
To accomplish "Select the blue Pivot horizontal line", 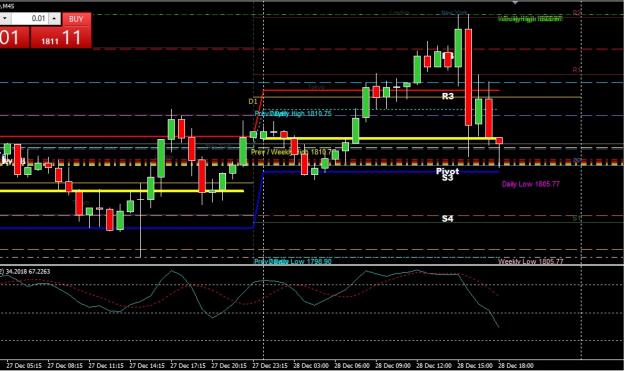I will [x=381, y=172].
